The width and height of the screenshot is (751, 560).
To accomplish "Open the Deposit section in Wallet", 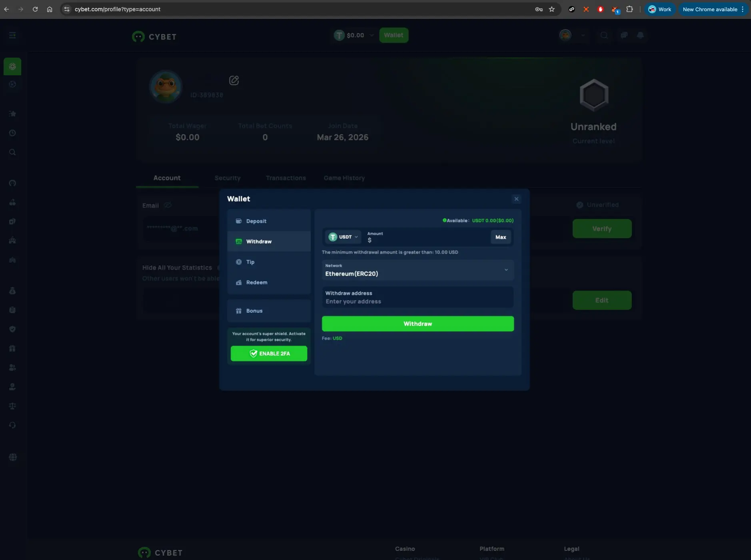I will coord(269,221).
